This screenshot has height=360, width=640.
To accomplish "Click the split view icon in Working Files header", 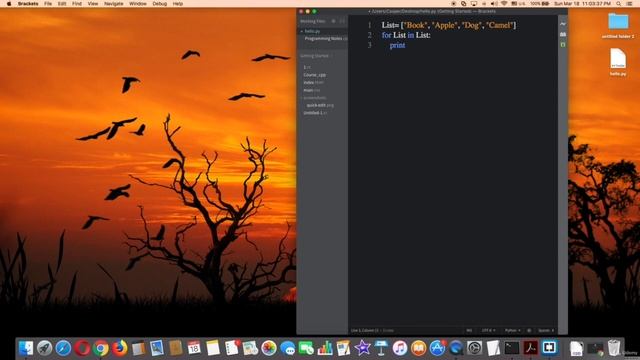I will click(342, 21).
